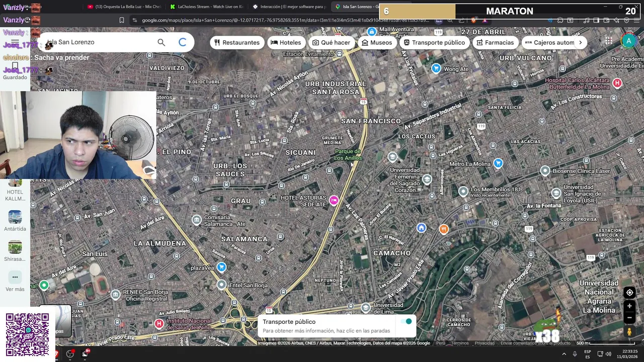Zoom in on the map
Viewport: 644px width, 362px height.
point(629,306)
